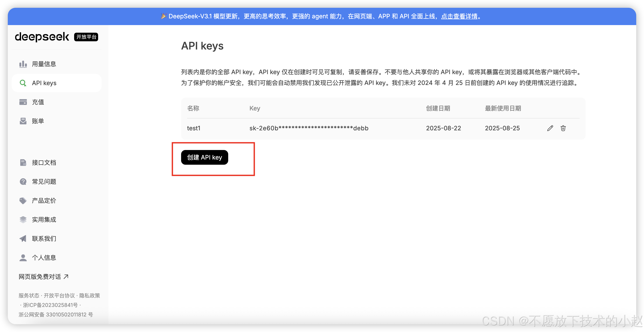This screenshot has height=332, width=644.
Task: Click the last used date 2025-08-25
Action: 502,128
